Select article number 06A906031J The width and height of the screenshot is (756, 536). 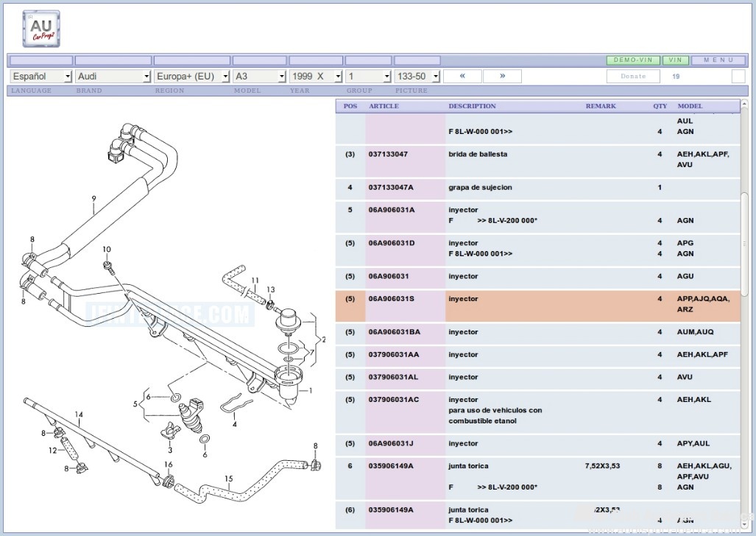tap(391, 444)
